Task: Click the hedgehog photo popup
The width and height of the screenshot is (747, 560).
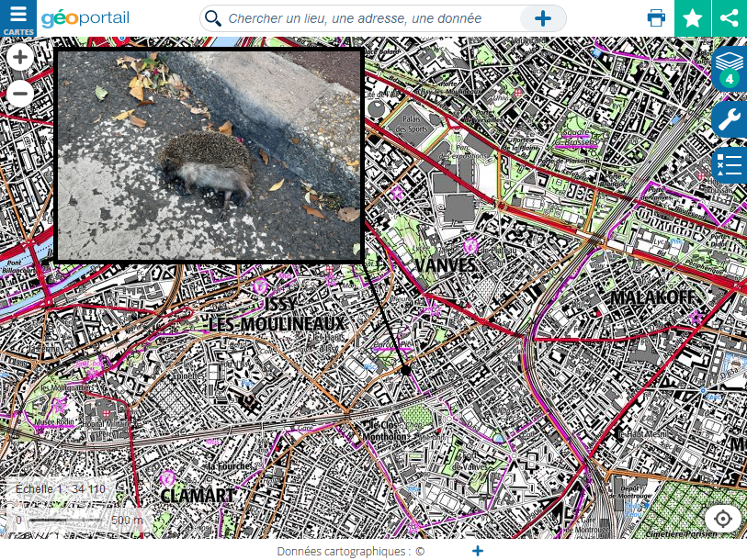Action: [x=209, y=155]
